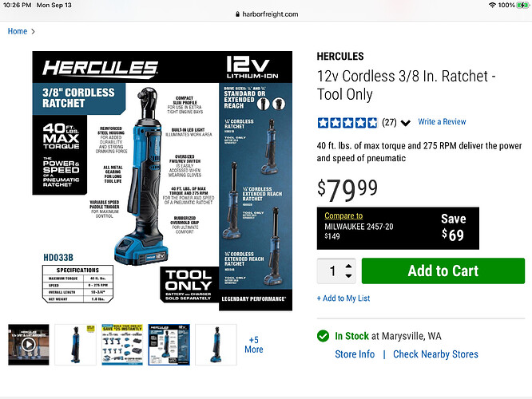The width and height of the screenshot is (532, 399).
Task: Click + Add to My List
Action: coord(343,298)
